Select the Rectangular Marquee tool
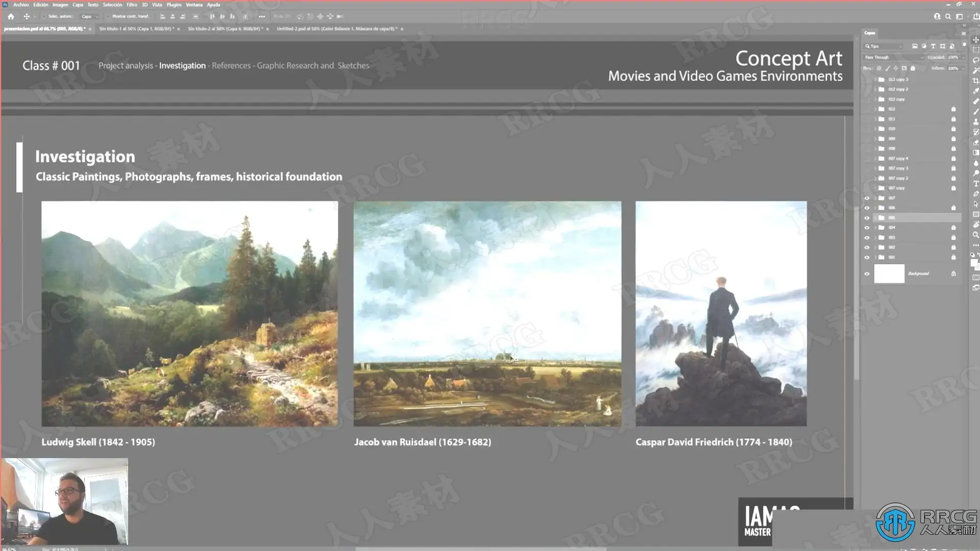 pos(976,50)
